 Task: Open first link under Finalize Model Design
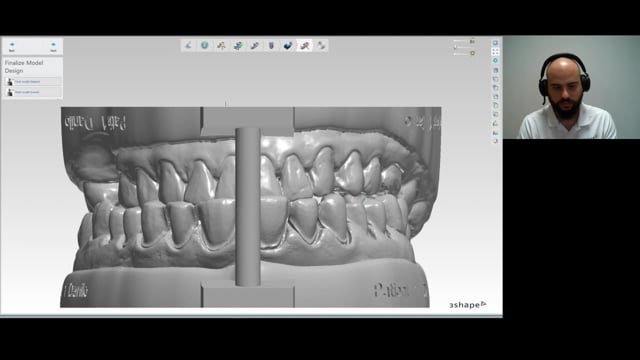click(33, 82)
